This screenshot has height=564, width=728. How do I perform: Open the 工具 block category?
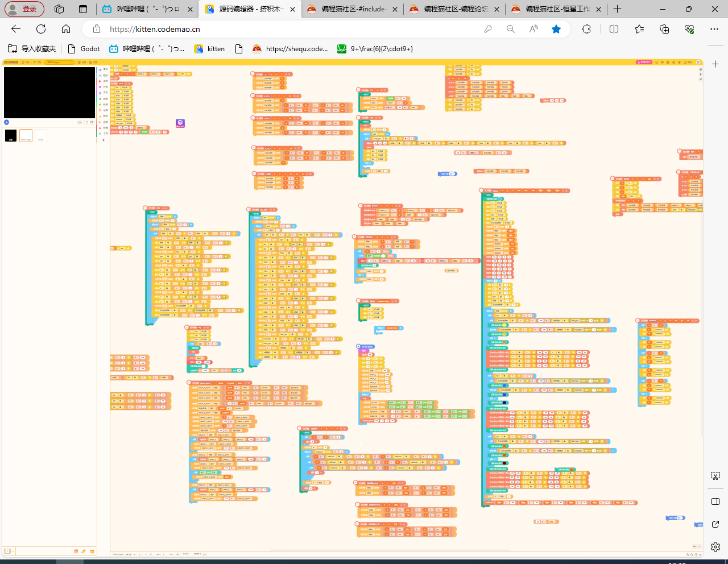click(103, 134)
